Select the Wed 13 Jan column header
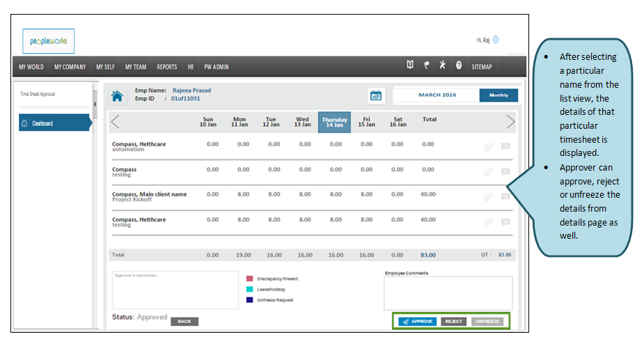 [302, 122]
